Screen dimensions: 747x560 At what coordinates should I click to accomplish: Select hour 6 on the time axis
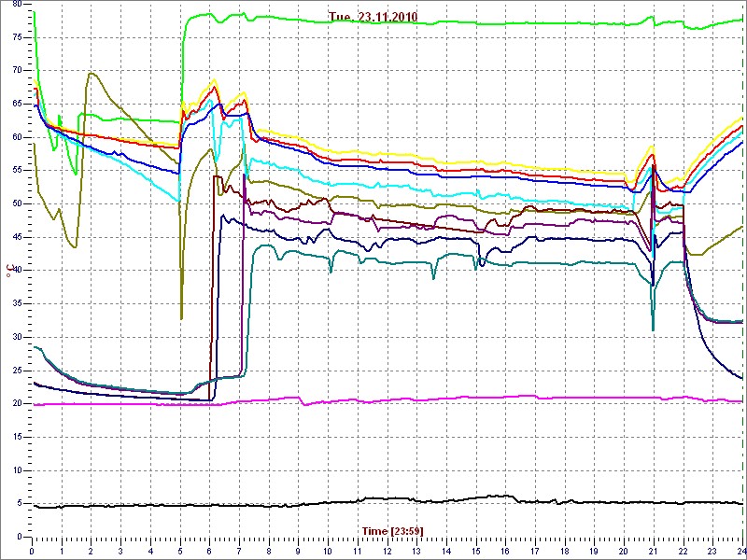click(209, 551)
